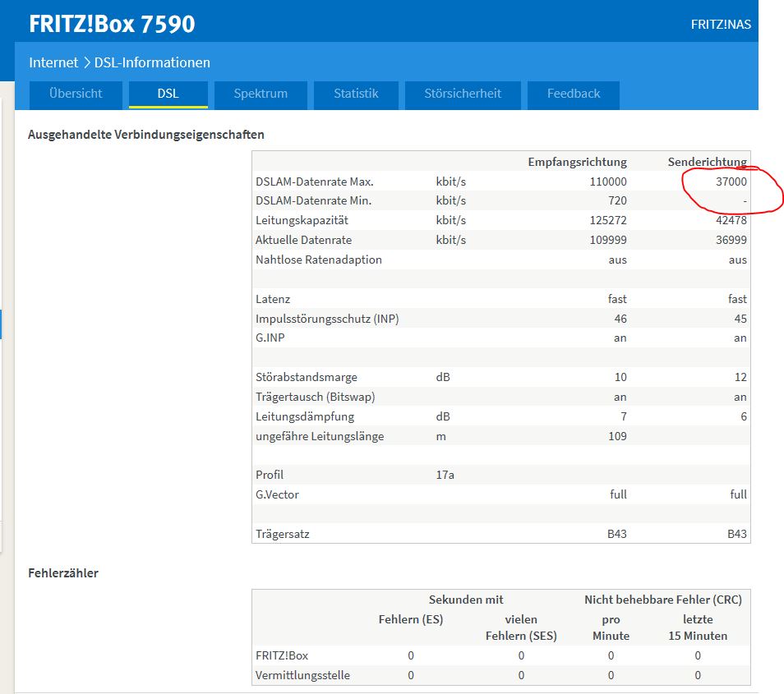Click the Profil value 17a
Viewport: 784px width, 694px height.
coord(445,476)
